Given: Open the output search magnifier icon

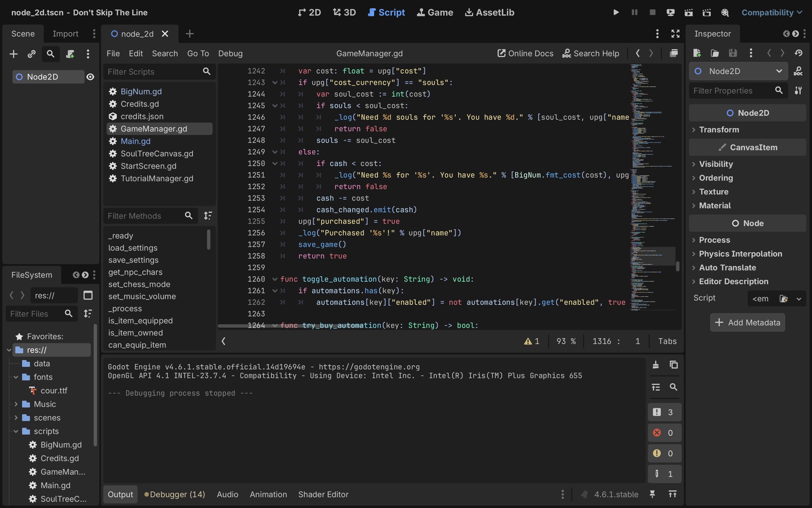Looking at the screenshot, I should [x=674, y=387].
